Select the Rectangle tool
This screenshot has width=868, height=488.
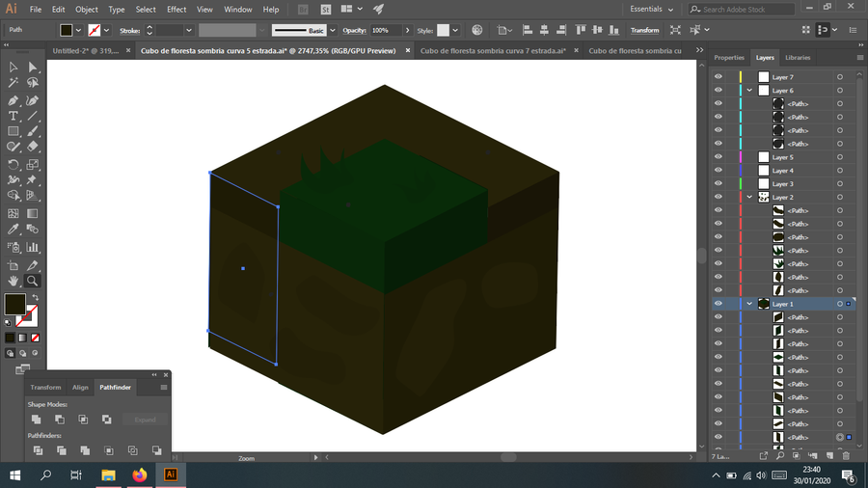tap(13, 131)
